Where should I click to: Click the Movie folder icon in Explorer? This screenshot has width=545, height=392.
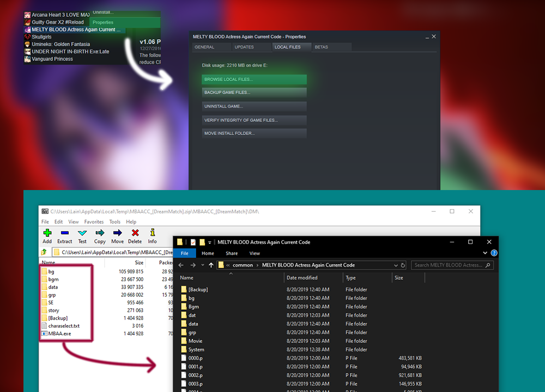184,341
